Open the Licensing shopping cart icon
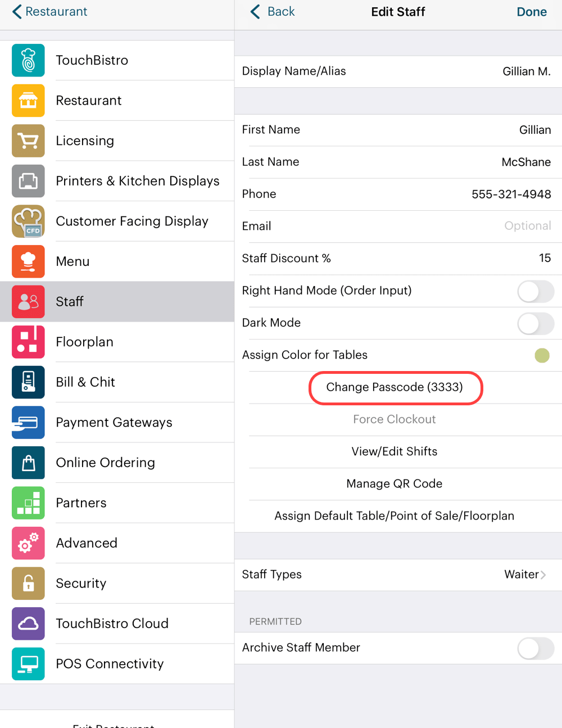 28,141
